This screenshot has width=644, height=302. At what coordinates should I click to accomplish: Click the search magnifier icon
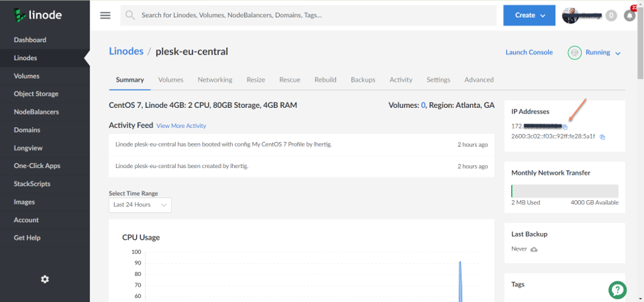[130, 16]
